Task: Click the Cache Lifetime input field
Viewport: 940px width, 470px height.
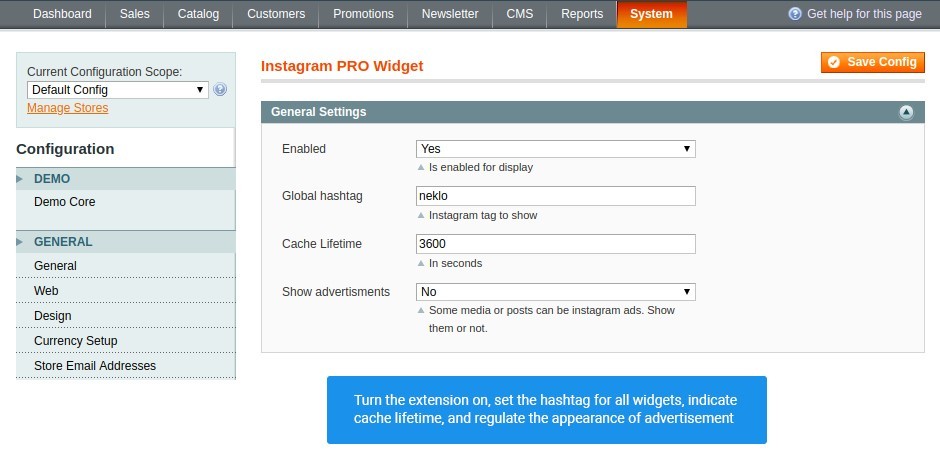Action: pyautogui.click(x=556, y=244)
